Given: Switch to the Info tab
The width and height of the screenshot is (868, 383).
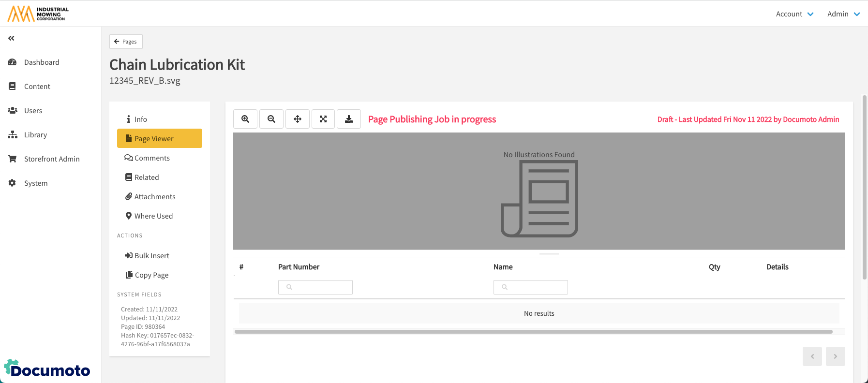Looking at the screenshot, I should pyautogui.click(x=140, y=119).
